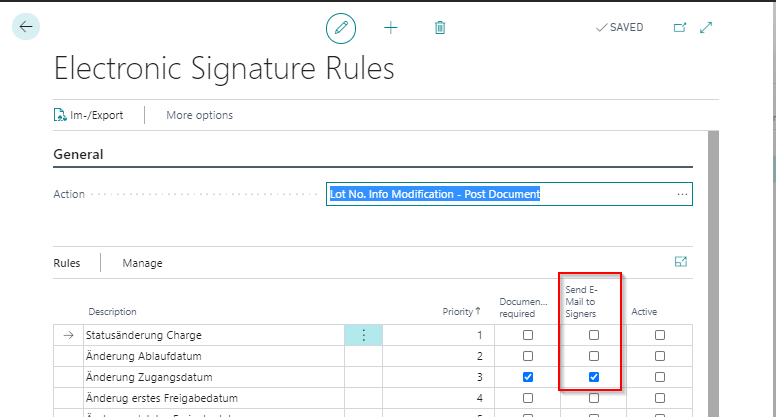Add new record with plus icon
Image resolution: width=776 pixels, height=417 pixels.
coord(390,28)
